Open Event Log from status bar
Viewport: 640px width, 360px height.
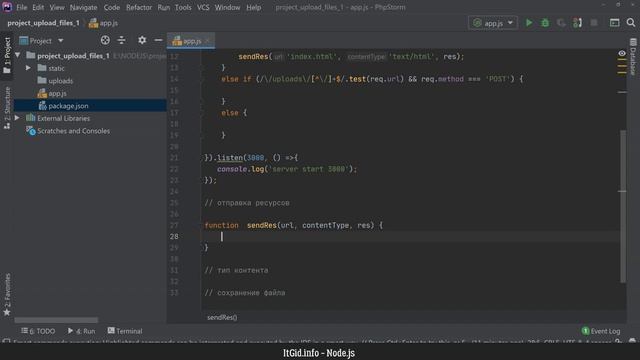point(600,331)
